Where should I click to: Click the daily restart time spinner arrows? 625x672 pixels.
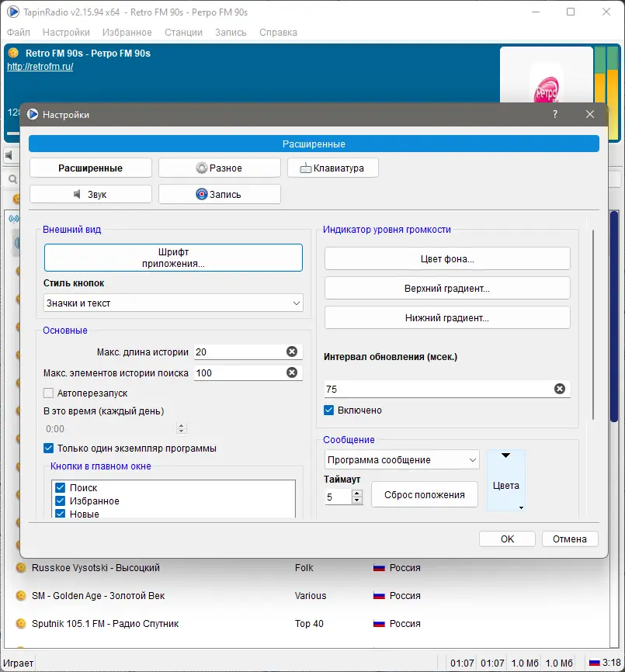pyautogui.click(x=182, y=428)
